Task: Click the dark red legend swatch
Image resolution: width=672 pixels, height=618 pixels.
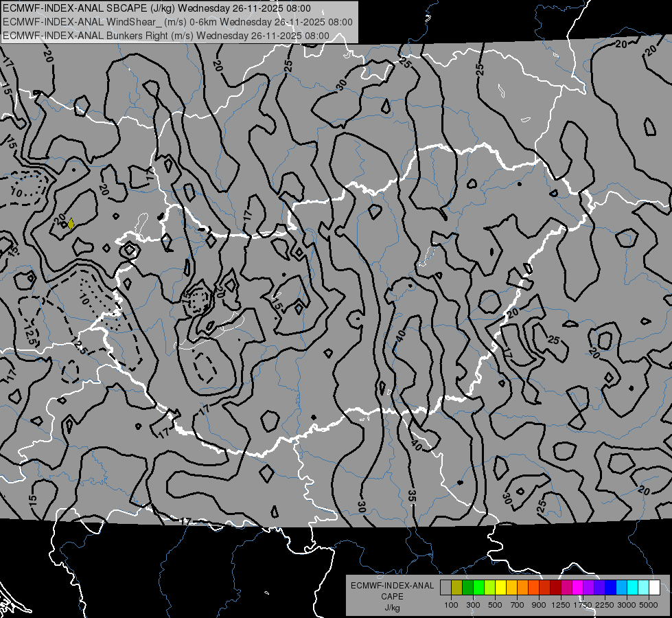Action: (555, 588)
